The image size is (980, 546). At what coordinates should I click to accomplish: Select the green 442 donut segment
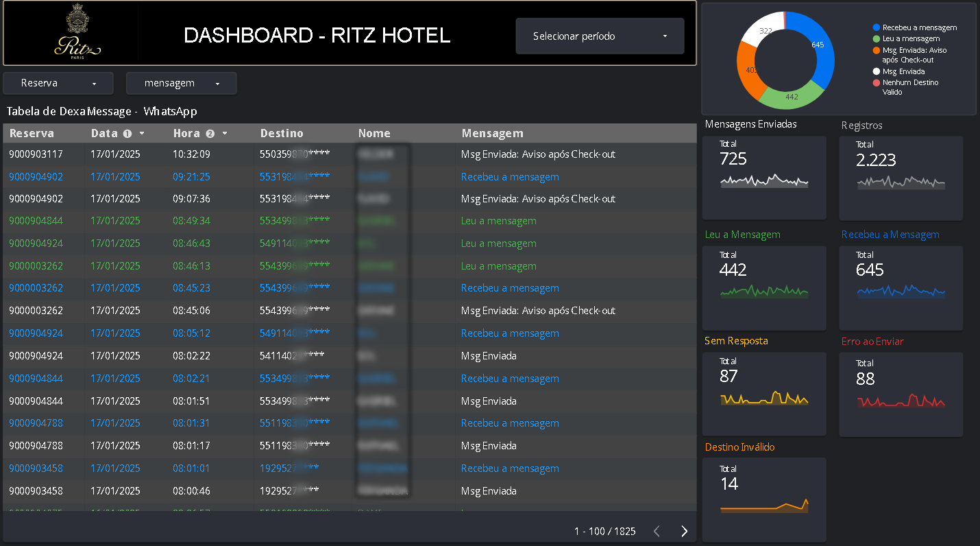click(x=792, y=96)
